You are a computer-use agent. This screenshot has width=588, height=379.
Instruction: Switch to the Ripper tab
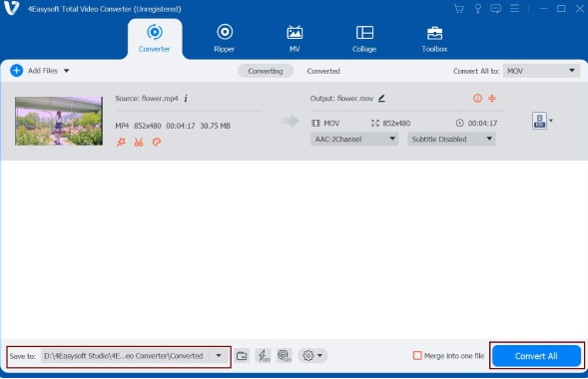[x=225, y=39]
